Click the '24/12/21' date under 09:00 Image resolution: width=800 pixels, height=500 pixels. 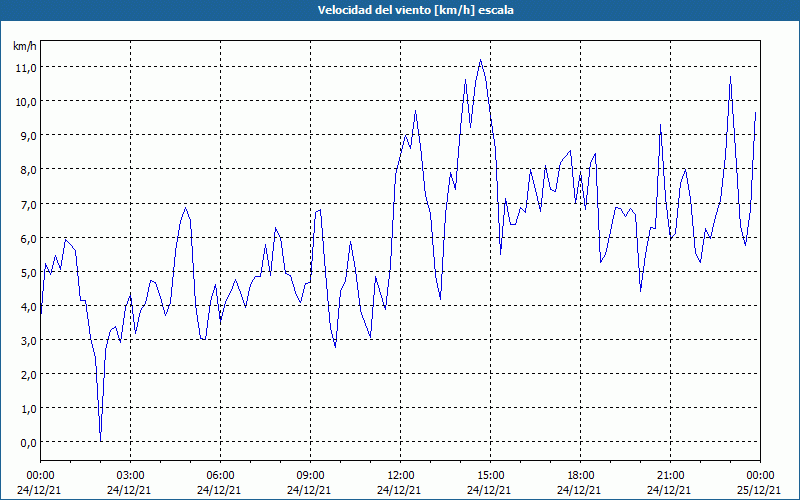coord(309,490)
